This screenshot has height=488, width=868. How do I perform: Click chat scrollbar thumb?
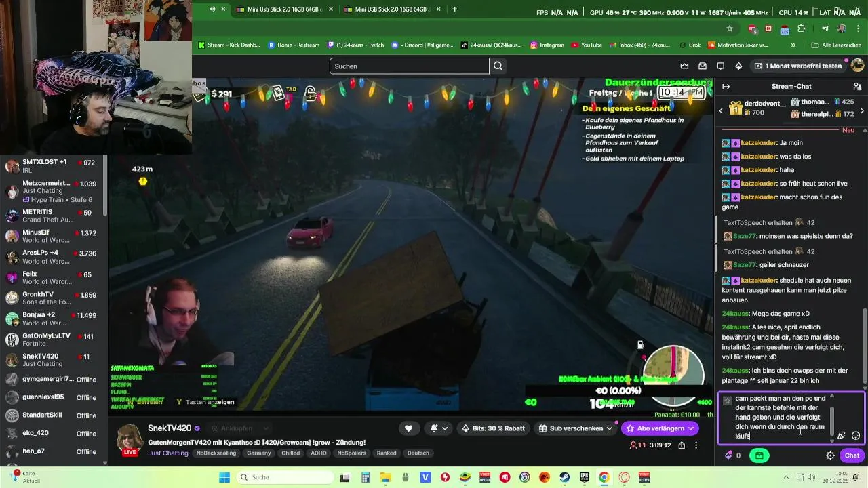click(x=864, y=346)
